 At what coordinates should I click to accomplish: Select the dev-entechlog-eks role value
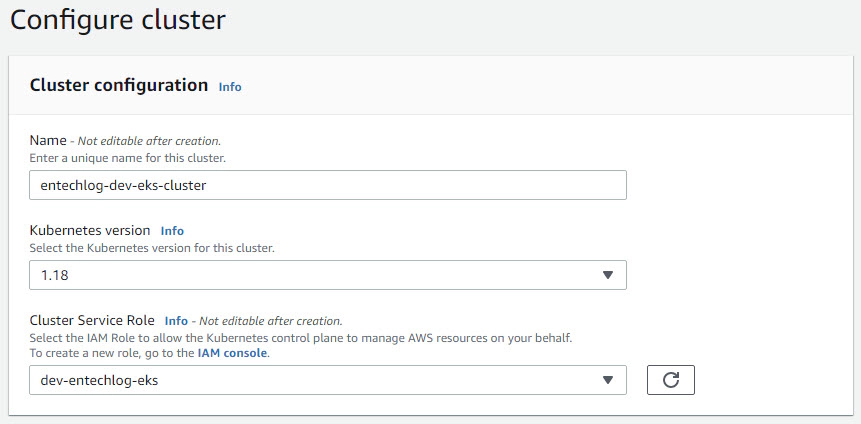pyautogui.click(x=99, y=380)
